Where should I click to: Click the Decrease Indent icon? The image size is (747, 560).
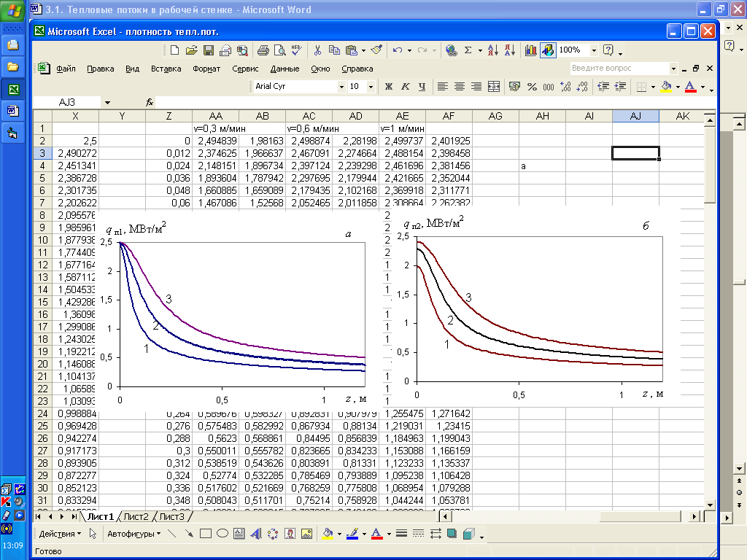click(603, 86)
